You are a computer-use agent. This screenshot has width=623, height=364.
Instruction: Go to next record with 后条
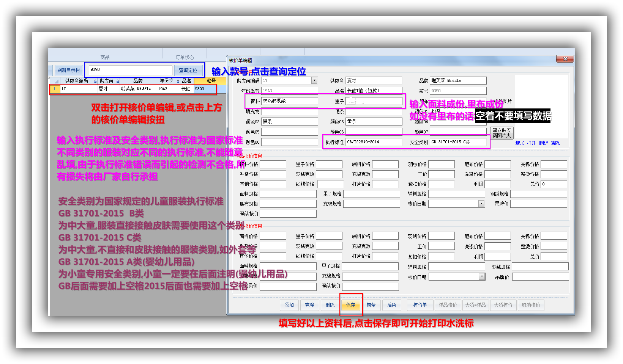[x=392, y=305]
